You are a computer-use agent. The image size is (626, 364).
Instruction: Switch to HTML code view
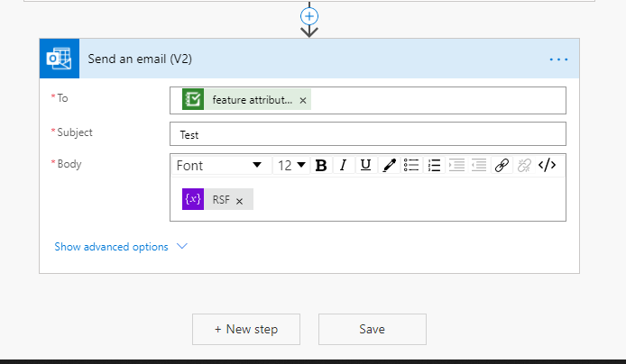(547, 165)
